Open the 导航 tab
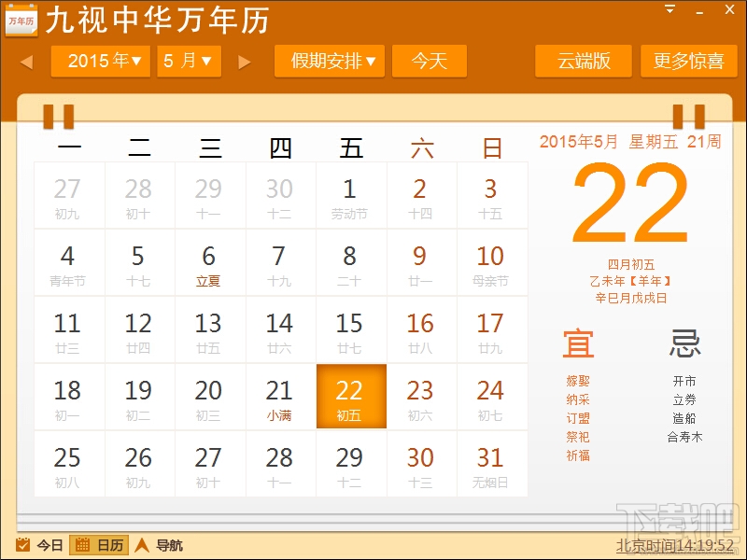Viewport: 747px width, 560px height. click(x=159, y=545)
